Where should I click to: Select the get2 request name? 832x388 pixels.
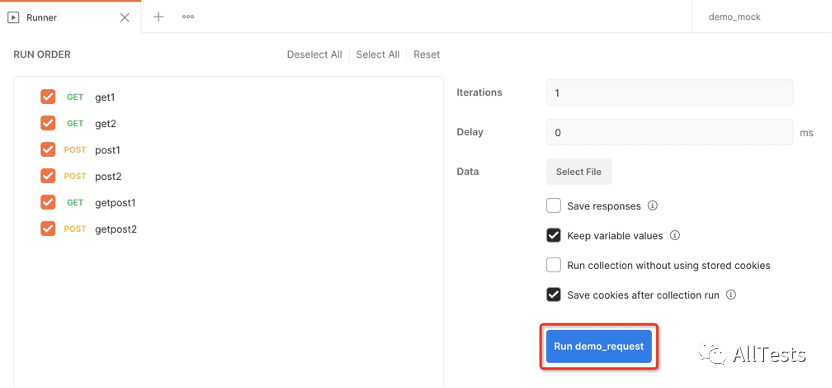click(106, 124)
